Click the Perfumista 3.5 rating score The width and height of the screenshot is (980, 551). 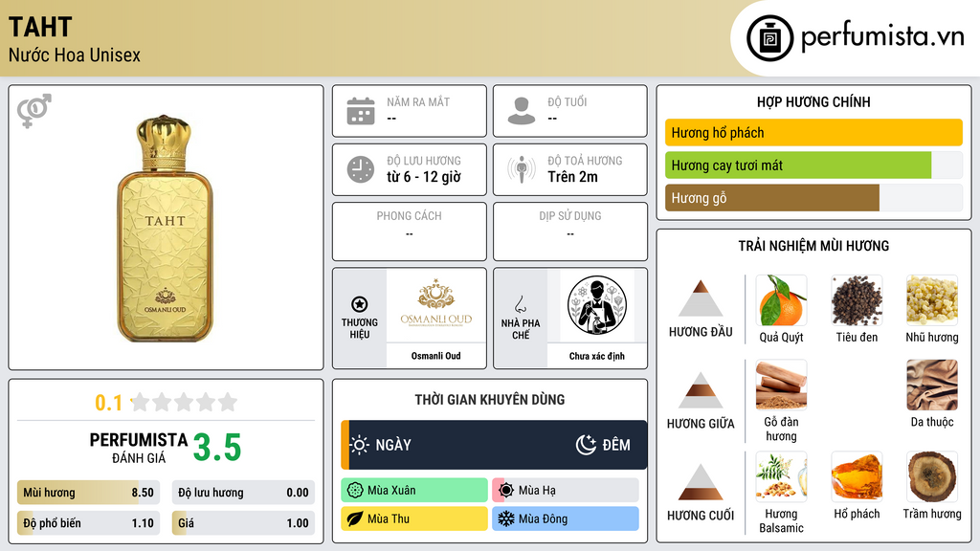[217, 448]
